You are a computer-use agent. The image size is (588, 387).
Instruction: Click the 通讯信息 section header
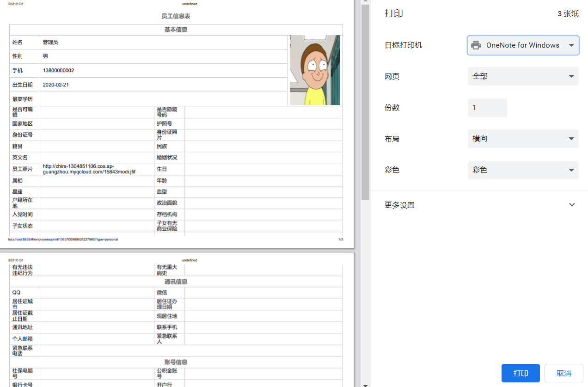[176, 281]
